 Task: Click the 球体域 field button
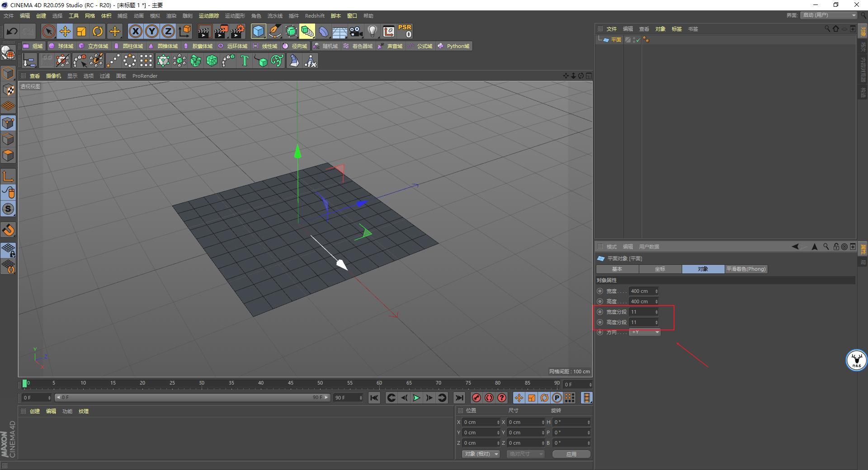tap(61, 46)
